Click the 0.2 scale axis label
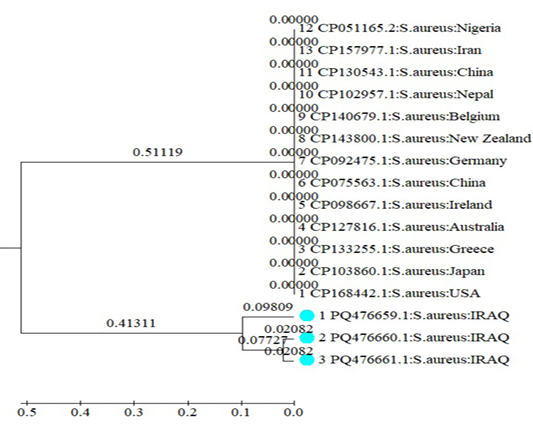Screen dimensions: 533x428 (x=187, y=412)
